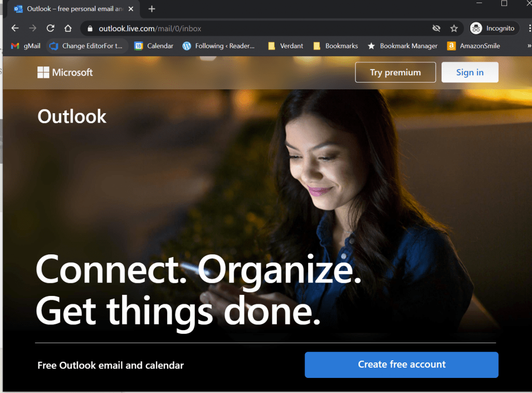Image resolution: width=532 pixels, height=393 pixels.
Task: Go to the browser Home icon
Action: (68, 29)
